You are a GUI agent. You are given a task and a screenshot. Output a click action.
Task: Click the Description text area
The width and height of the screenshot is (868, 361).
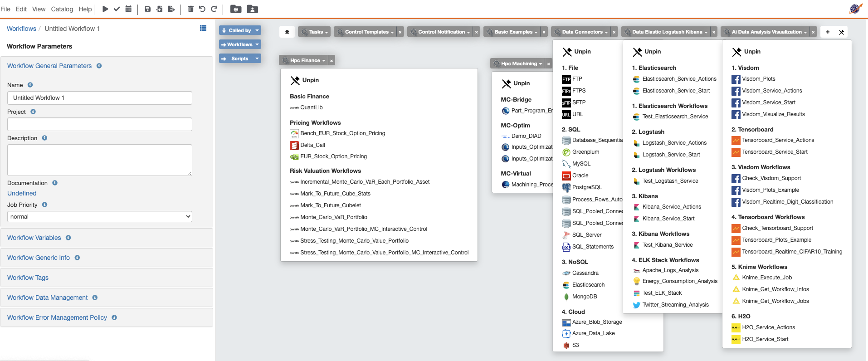(x=100, y=160)
